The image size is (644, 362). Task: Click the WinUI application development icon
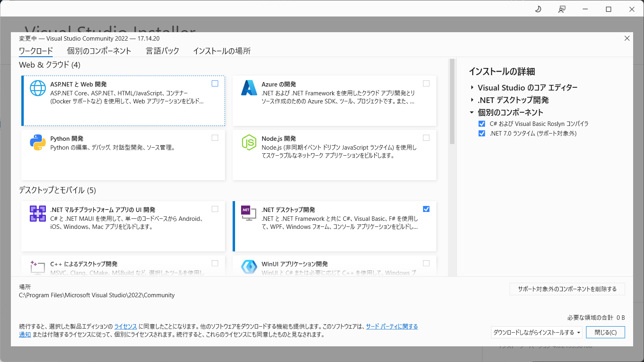(x=249, y=267)
